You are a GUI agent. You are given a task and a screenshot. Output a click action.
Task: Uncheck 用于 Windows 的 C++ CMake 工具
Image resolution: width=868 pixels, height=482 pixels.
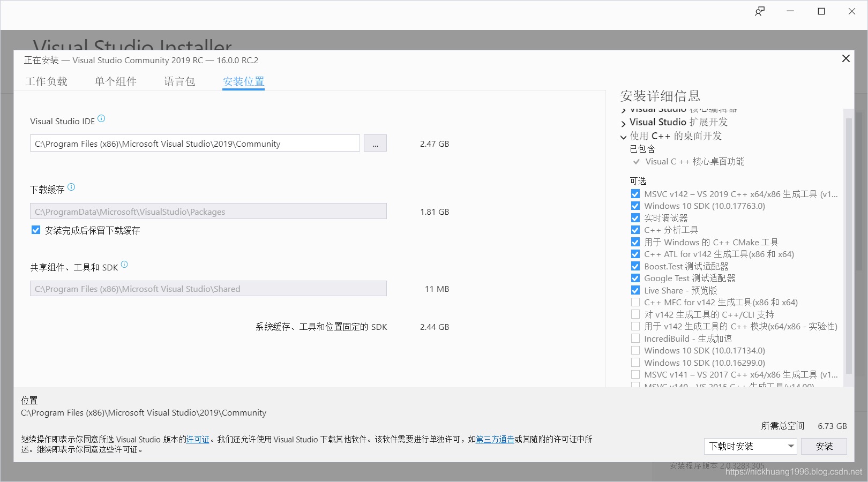point(635,242)
